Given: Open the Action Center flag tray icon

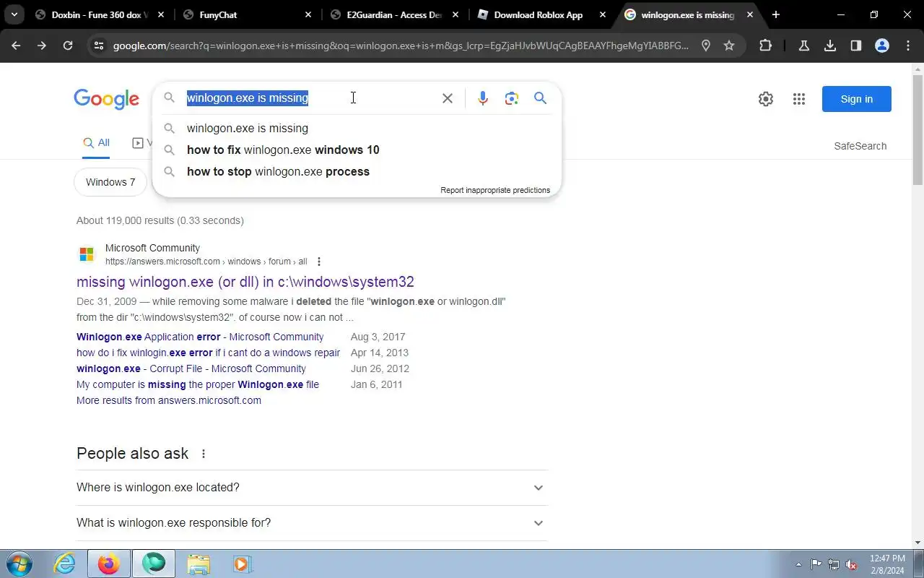Looking at the screenshot, I should (x=816, y=564).
